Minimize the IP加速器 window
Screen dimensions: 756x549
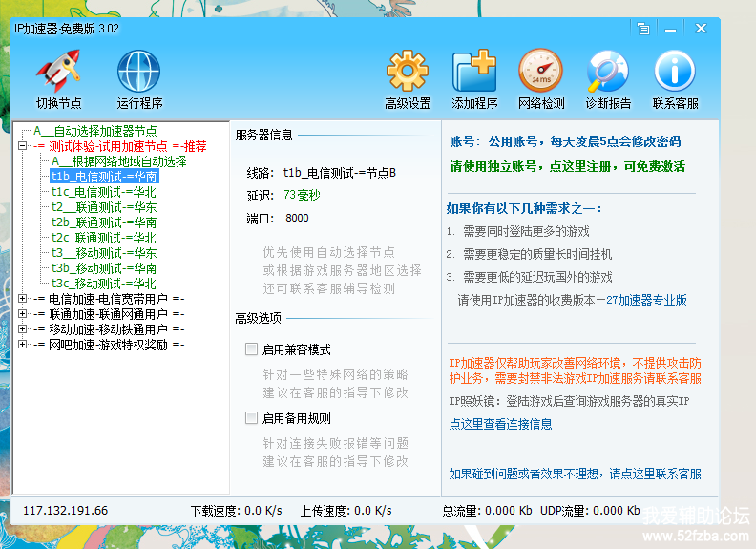pos(670,29)
